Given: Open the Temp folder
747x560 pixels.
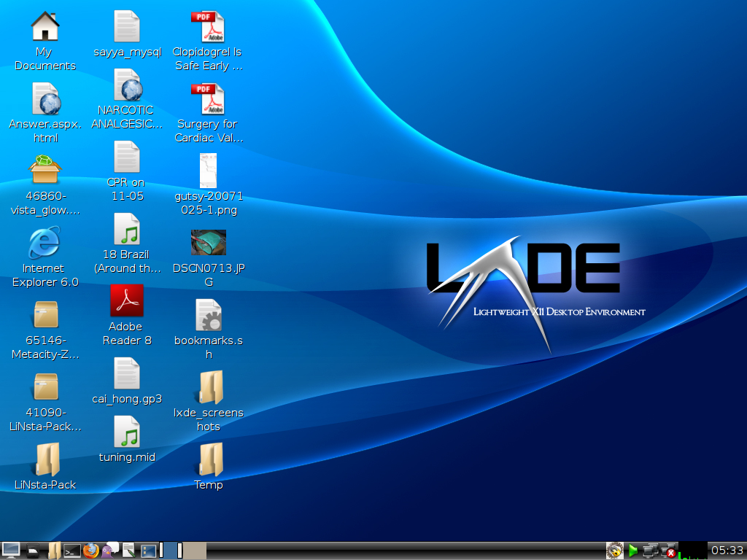Looking at the screenshot, I should (x=209, y=462).
